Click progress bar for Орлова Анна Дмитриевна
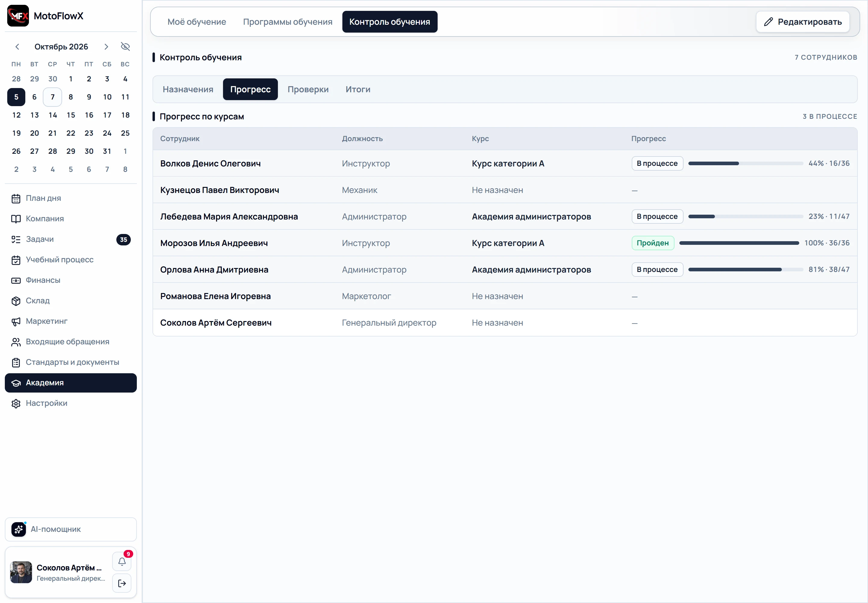Image resolution: width=868 pixels, height=603 pixels. click(x=745, y=270)
